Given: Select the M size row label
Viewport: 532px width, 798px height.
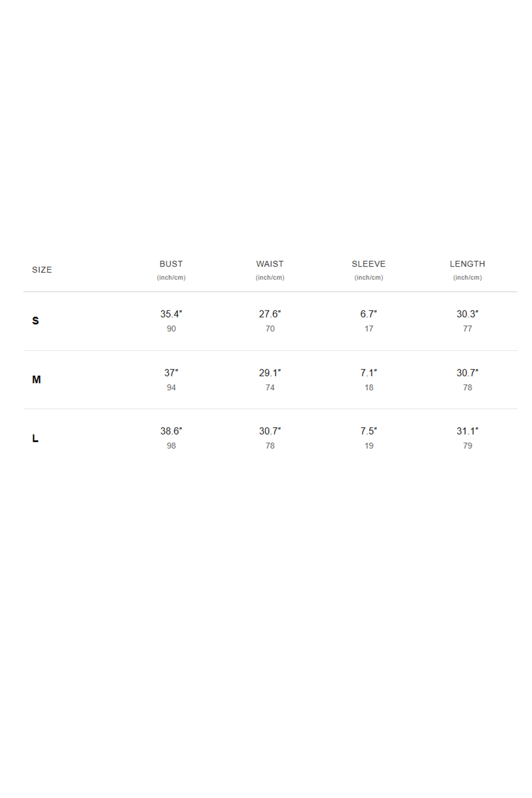Looking at the screenshot, I should tap(37, 379).
